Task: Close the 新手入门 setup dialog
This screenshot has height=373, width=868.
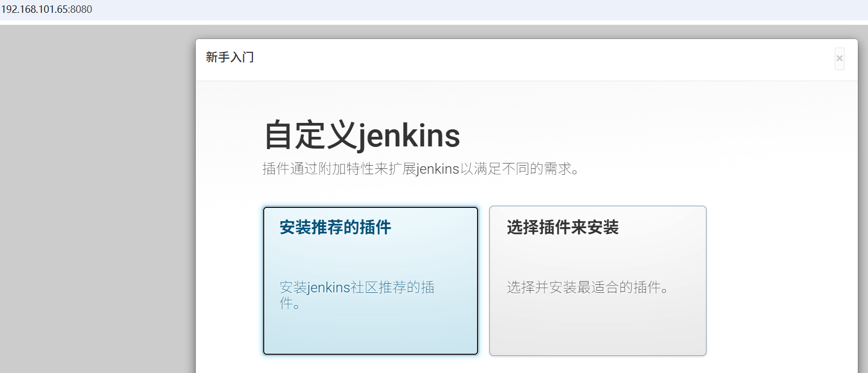Action: click(839, 58)
